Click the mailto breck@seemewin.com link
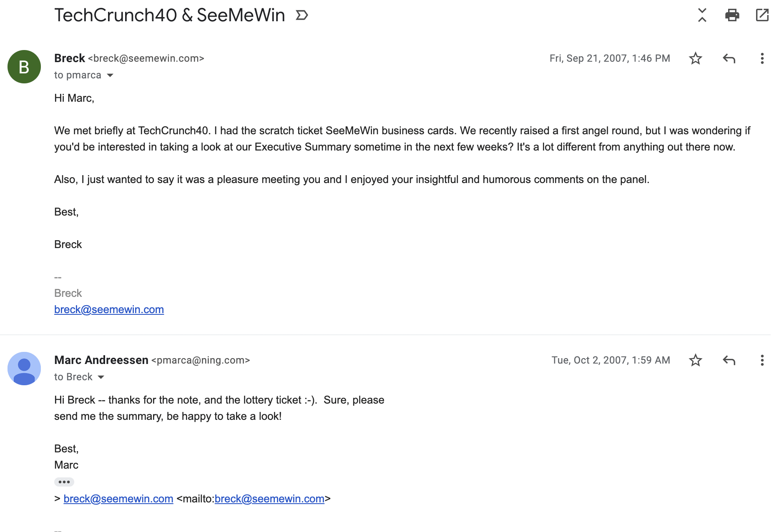779x532 pixels. [269, 499]
